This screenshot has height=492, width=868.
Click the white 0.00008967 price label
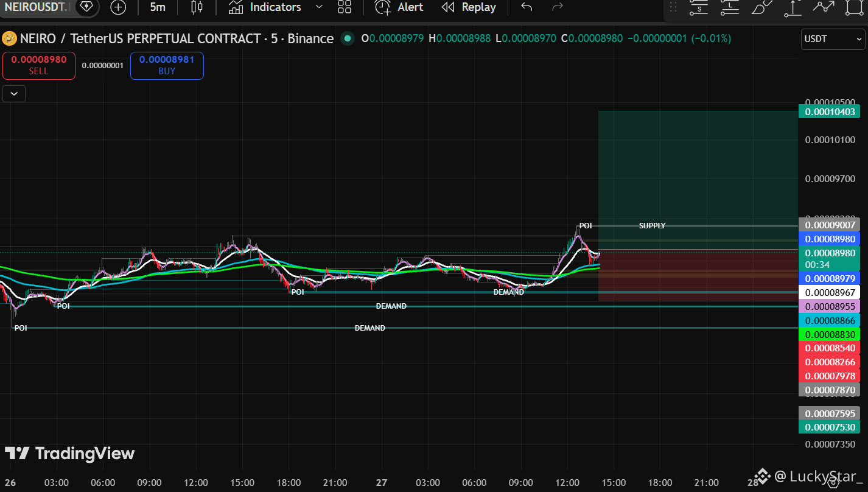(830, 292)
